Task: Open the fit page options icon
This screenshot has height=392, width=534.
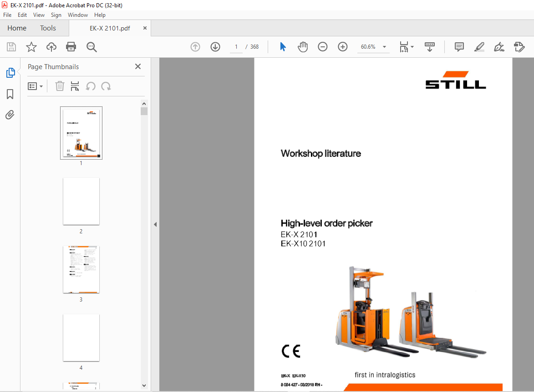Action: [x=406, y=47]
